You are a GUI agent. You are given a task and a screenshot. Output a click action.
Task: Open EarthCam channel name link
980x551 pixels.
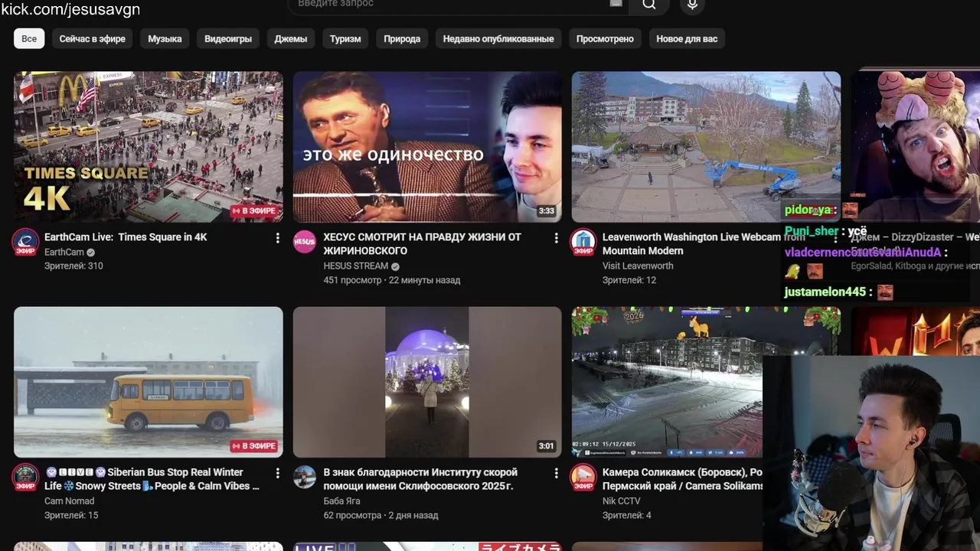(x=64, y=253)
